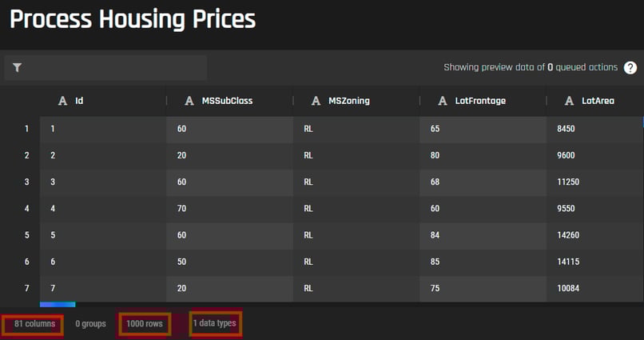644x340 pixels.
Task: Select the MSSubClass column header
Action: point(229,101)
